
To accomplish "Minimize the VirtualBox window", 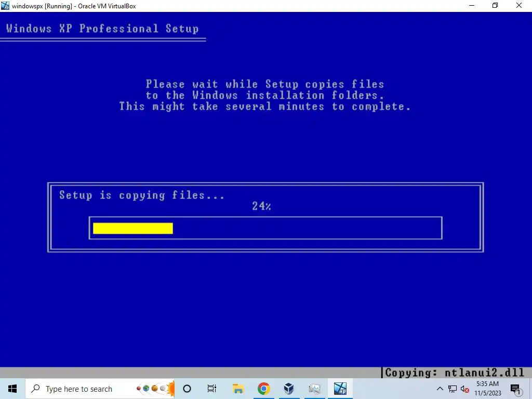I will click(x=472, y=6).
